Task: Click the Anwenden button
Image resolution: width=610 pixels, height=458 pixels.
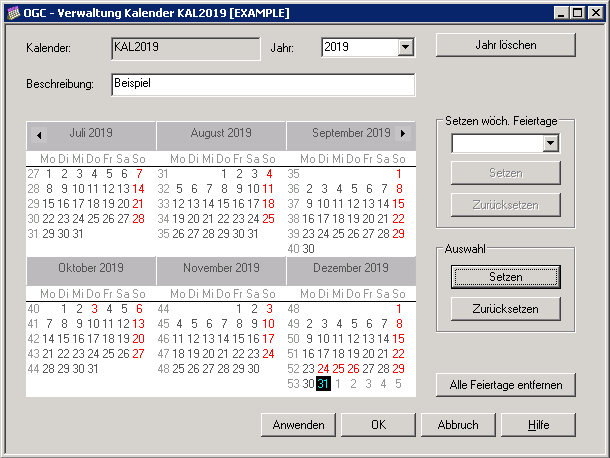Action: [x=298, y=425]
